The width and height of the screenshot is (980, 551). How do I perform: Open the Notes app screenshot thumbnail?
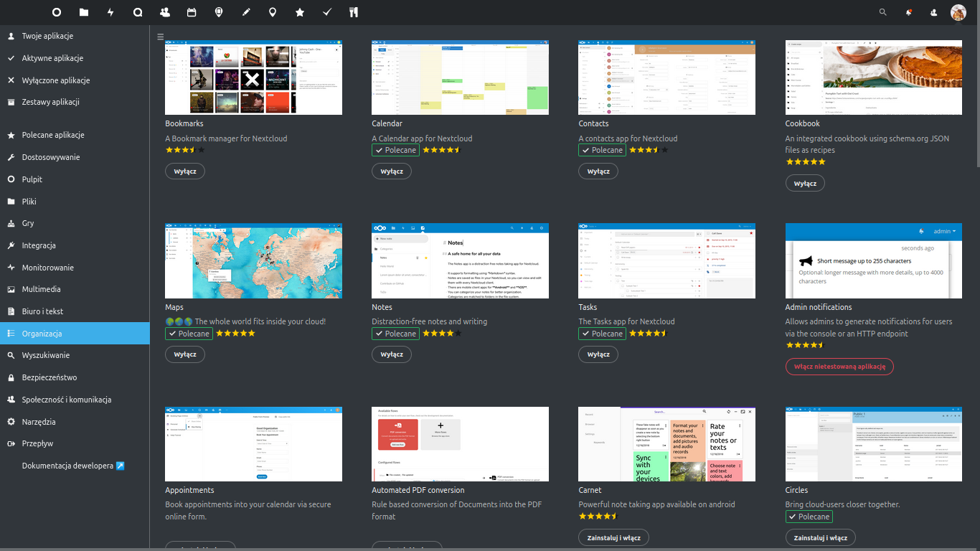coord(460,260)
